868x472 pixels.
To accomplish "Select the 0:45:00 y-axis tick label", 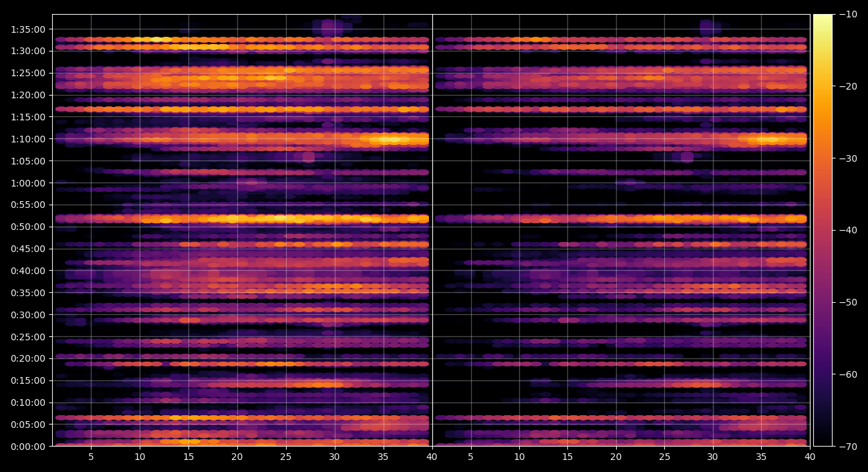I will pos(28,249).
